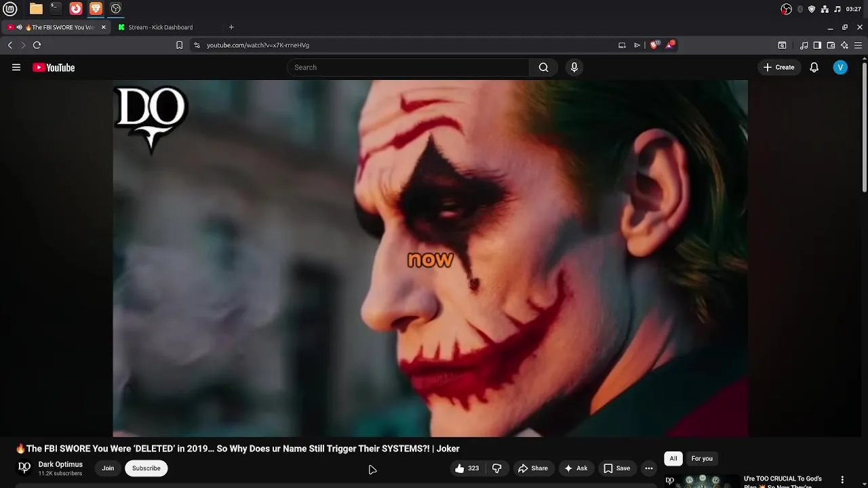Click the Brave browser icon in panel

click(x=96, y=9)
